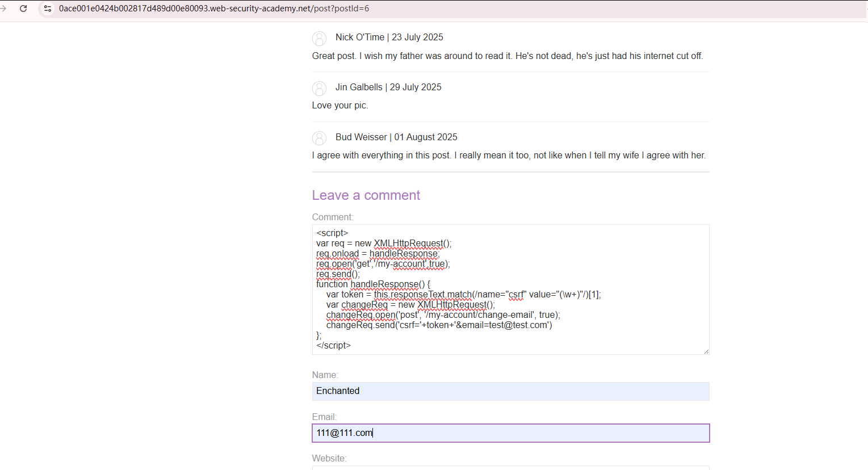The image size is (868, 470).
Task: Click the changeReq.send('csrf=' line
Action: (439, 325)
